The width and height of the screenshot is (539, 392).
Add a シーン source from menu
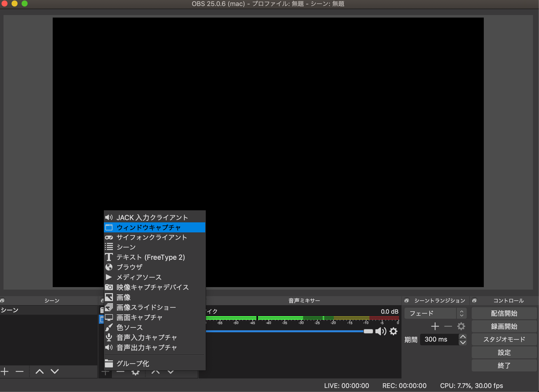click(x=155, y=247)
